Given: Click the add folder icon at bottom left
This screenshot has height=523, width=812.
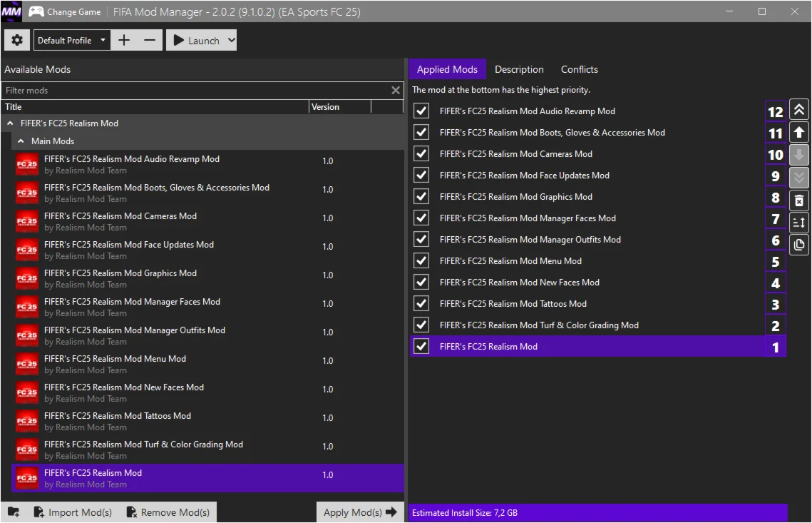Looking at the screenshot, I should (x=14, y=512).
